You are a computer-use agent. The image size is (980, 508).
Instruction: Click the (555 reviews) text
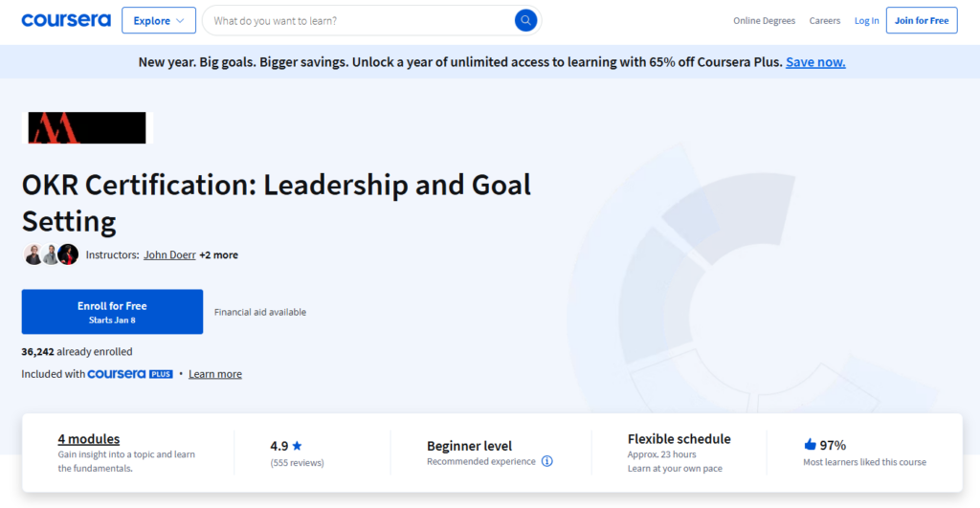pyautogui.click(x=297, y=462)
